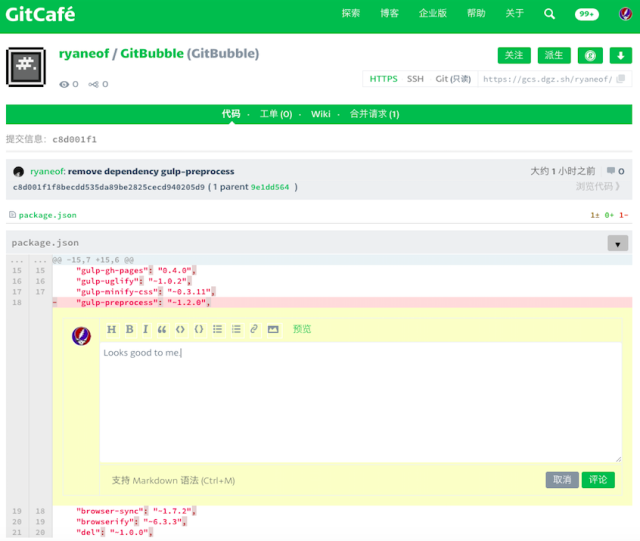The image size is (640, 541).
Task: Open the ryaneof user link in title
Action: 84,53
